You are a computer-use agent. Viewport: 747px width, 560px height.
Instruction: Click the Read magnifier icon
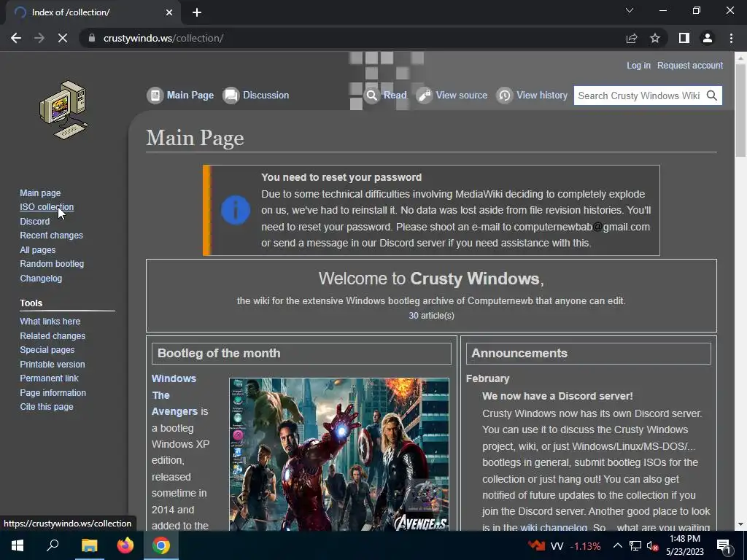tap(372, 96)
